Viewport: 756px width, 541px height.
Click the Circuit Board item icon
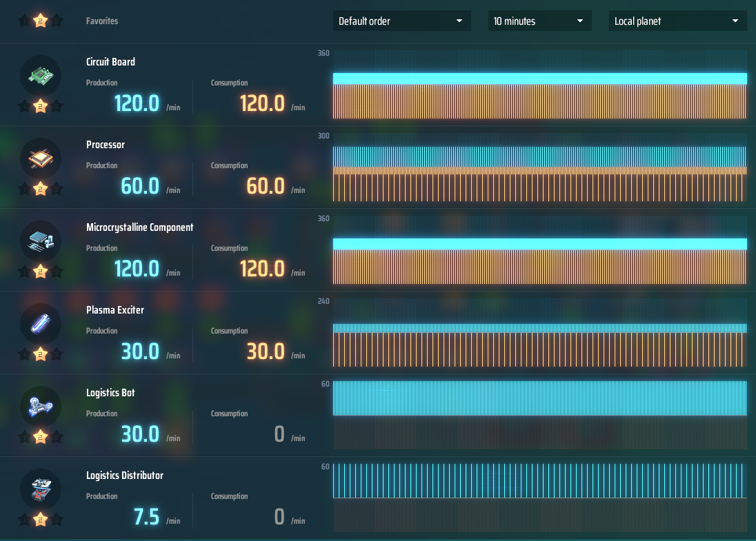pos(41,75)
